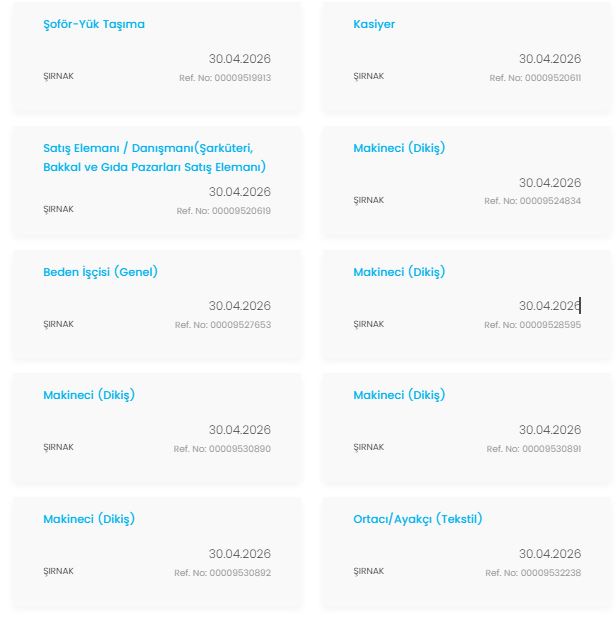Click the date on Beden İşçisi (Genel) card

[239, 306]
